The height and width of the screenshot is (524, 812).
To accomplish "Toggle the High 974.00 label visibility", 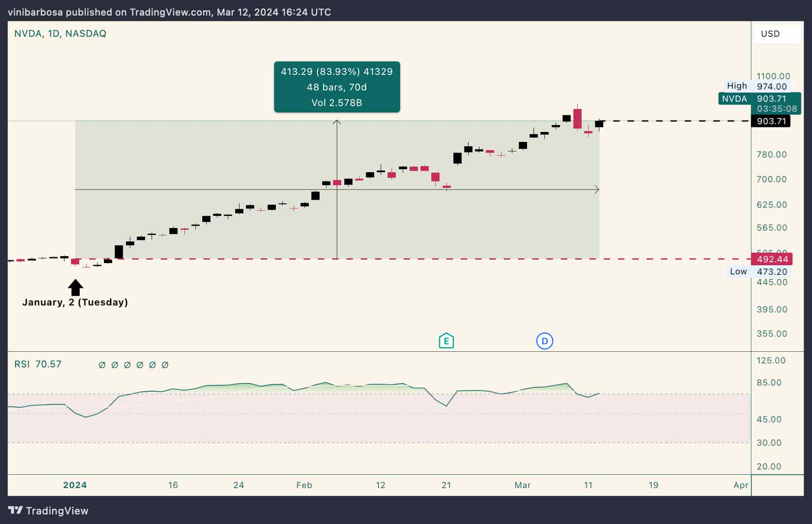I will (756, 86).
